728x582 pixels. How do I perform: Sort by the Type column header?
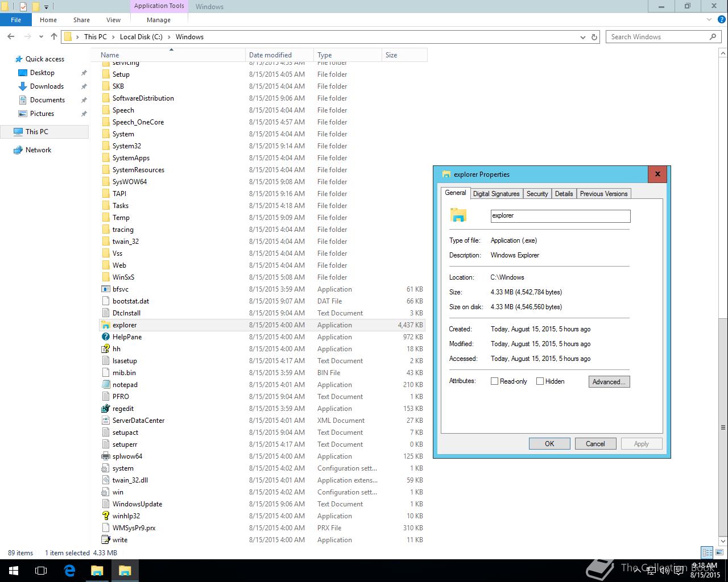click(x=348, y=55)
